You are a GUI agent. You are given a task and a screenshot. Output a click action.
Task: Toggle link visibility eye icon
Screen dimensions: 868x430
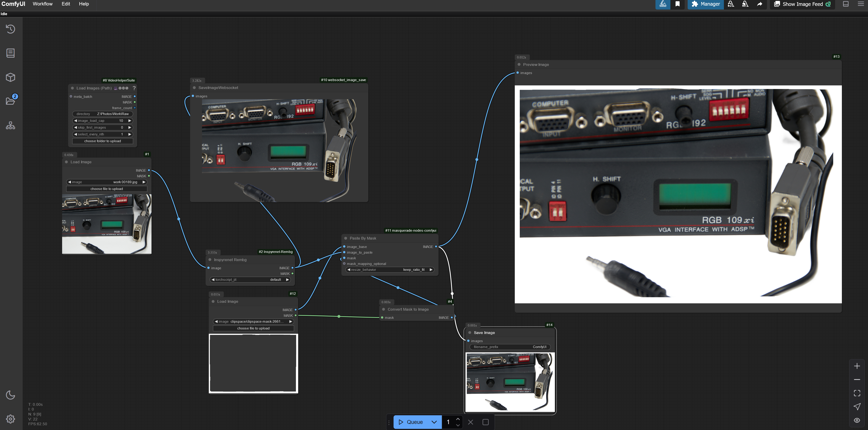tap(857, 420)
